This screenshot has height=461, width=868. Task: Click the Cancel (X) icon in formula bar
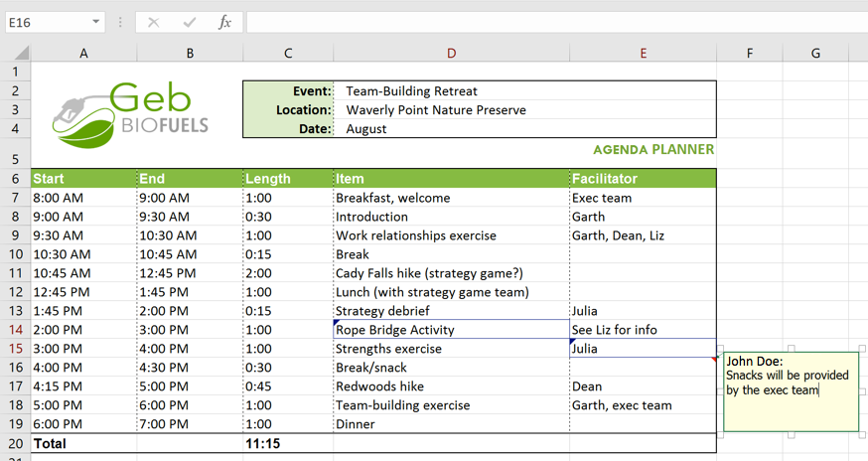point(153,22)
